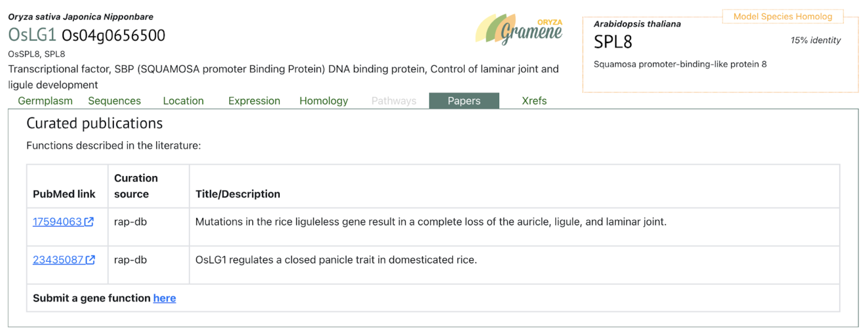Click the Model Species Homolog label
The height and width of the screenshot is (334, 868).
782,16
